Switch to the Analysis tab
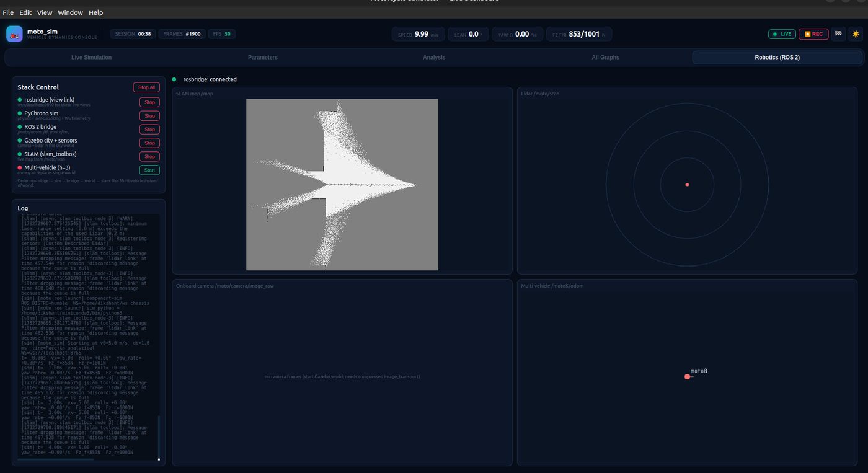The image size is (868, 473). tap(434, 57)
